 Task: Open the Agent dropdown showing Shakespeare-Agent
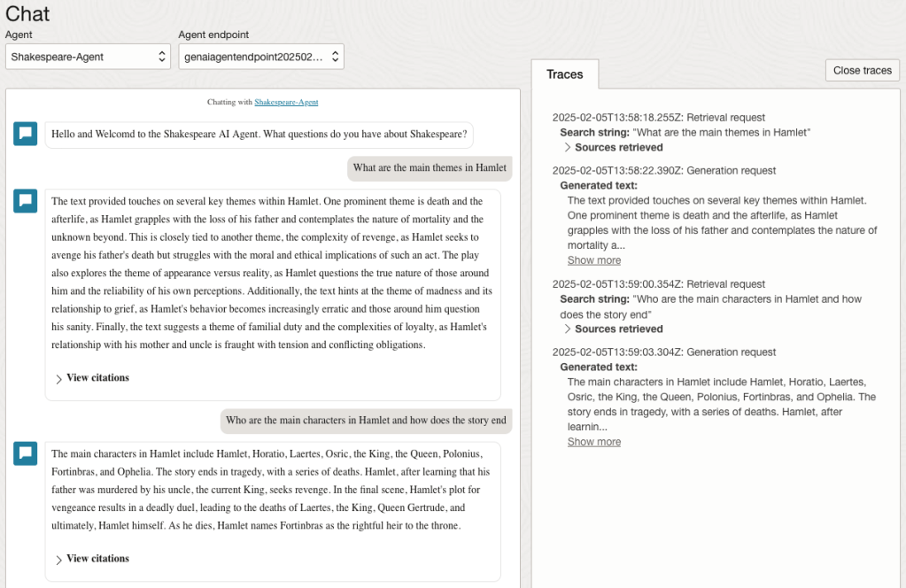[x=88, y=57]
